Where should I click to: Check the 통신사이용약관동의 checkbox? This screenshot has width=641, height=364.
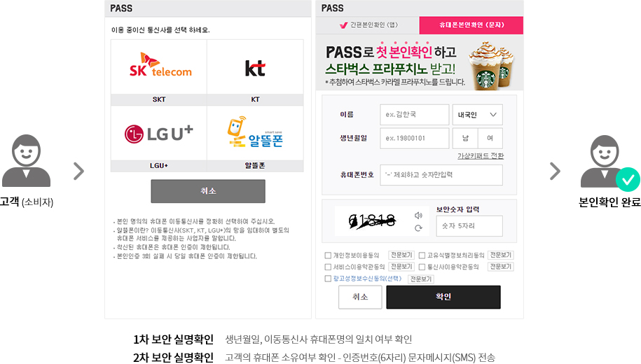coord(422,267)
